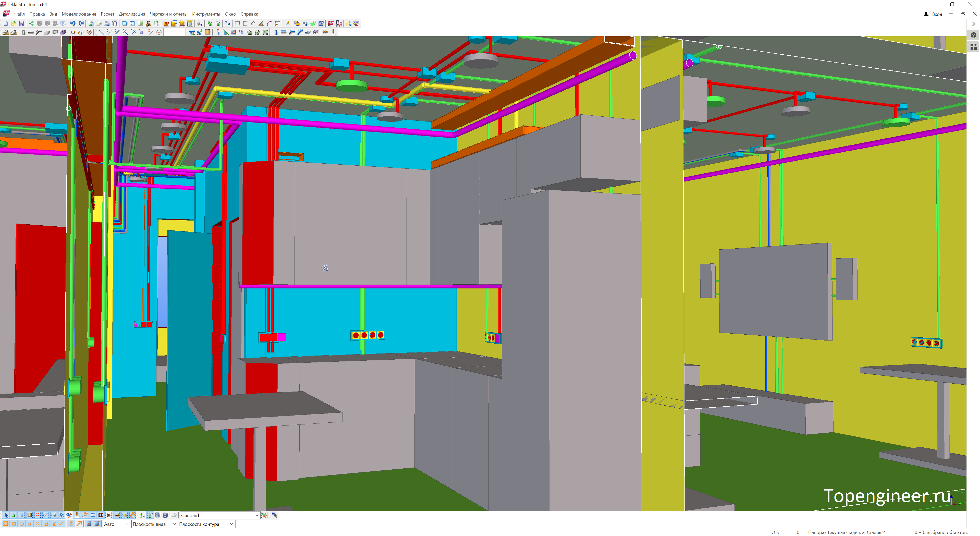Toggle the select all arrow switch
980x536 pixels.
(x=6, y=515)
